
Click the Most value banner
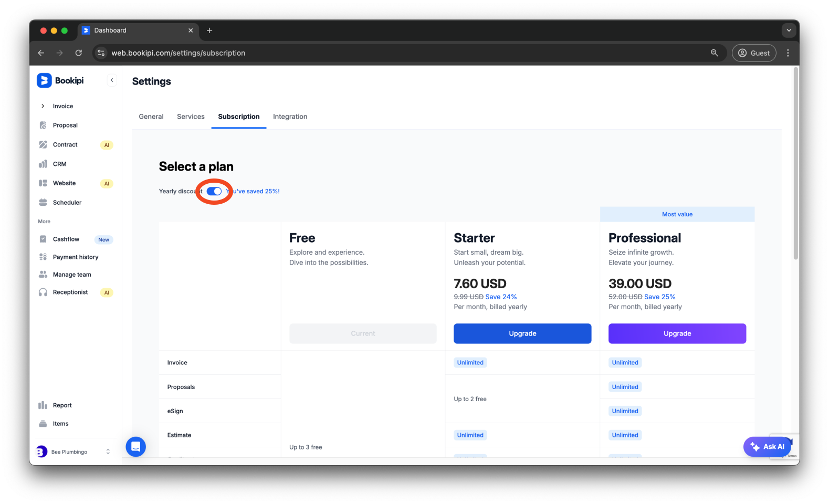click(677, 214)
